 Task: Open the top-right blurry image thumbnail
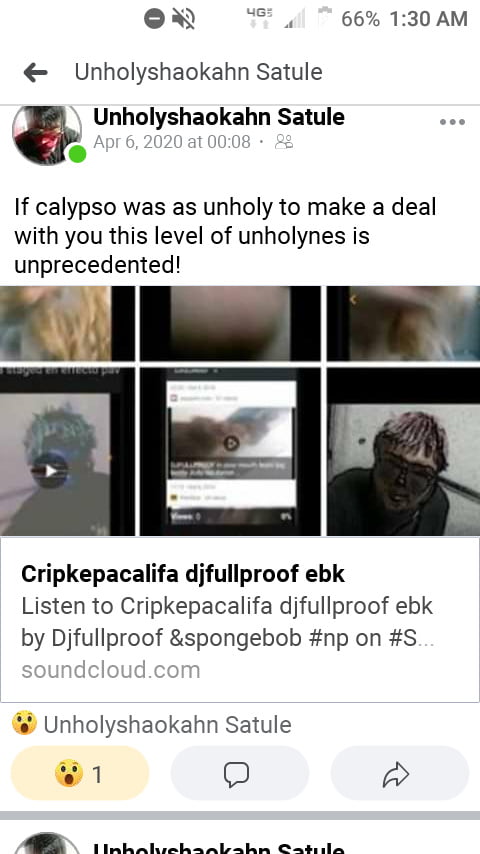pos(403,324)
